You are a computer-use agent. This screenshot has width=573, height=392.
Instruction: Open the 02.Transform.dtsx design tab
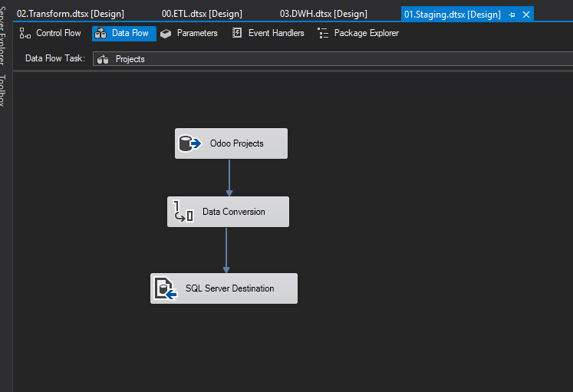coord(71,14)
